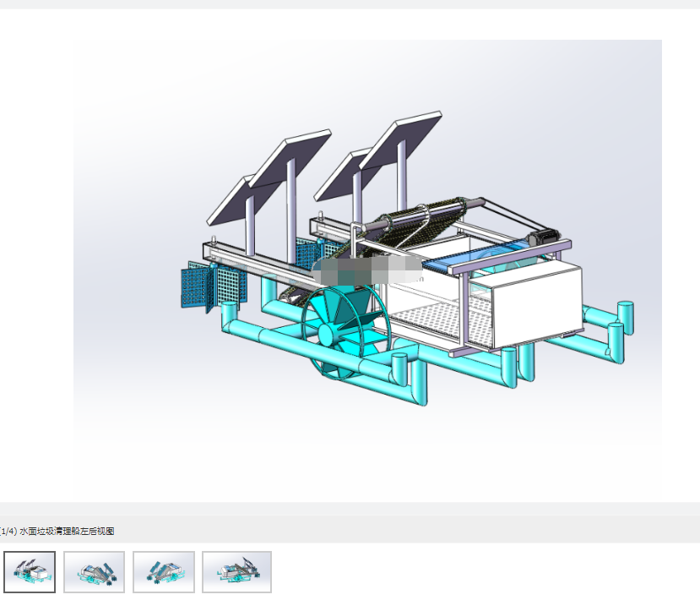View the fourth thumbnail image
Viewport: 700px width, 600px height.
(236, 572)
